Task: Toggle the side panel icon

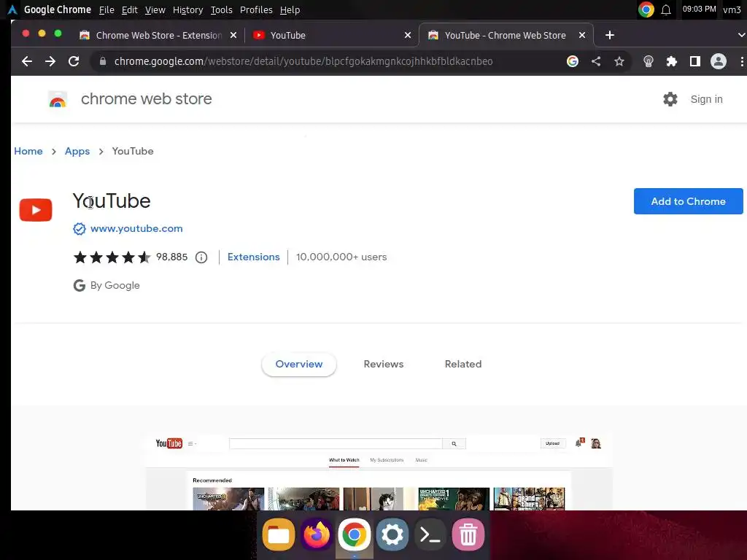Action: pyautogui.click(x=695, y=61)
